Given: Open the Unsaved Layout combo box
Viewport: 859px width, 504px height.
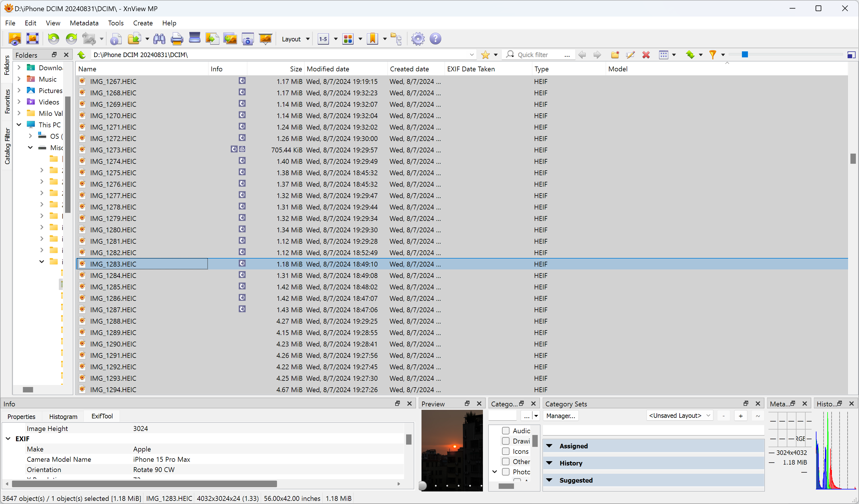Looking at the screenshot, I should (x=679, y=416).
